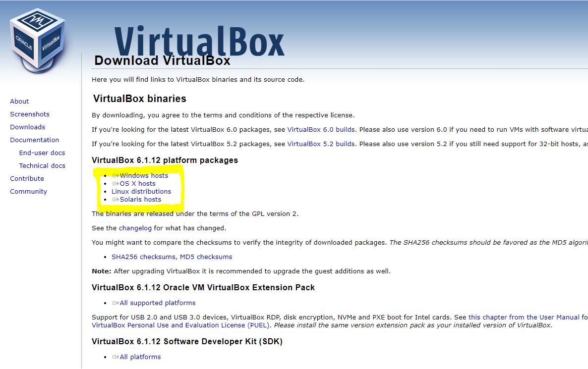This screenshot has width=588, height=369.
Task: Open Community in the sidebar
Action: (x=28, y=191)
